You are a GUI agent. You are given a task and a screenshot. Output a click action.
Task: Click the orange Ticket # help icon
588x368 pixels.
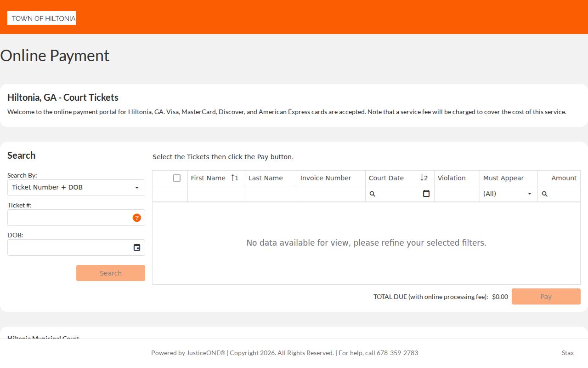(137, 218)
